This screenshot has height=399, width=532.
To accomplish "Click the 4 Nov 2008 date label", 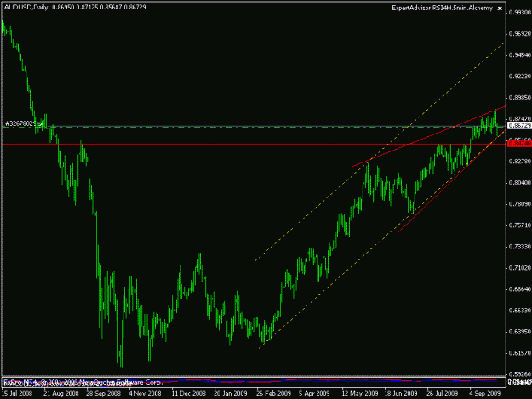I will [x=145, y=394].
